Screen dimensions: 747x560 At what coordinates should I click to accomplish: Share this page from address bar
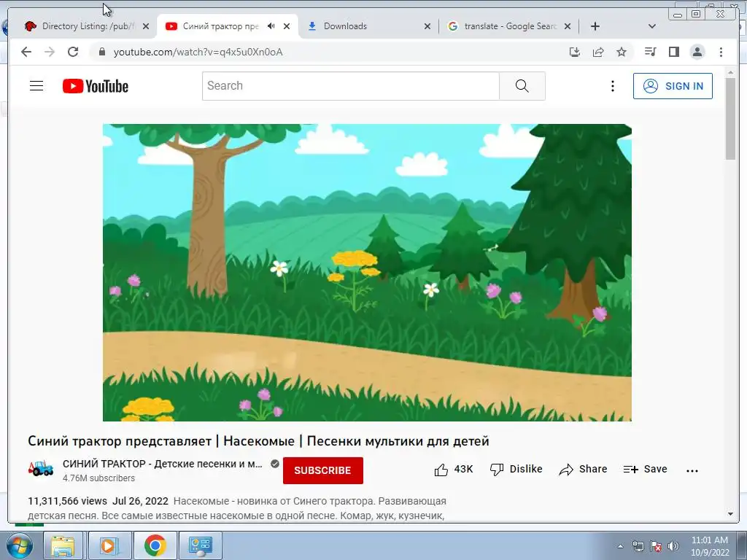pyautogui.click(x=598, y=52)
